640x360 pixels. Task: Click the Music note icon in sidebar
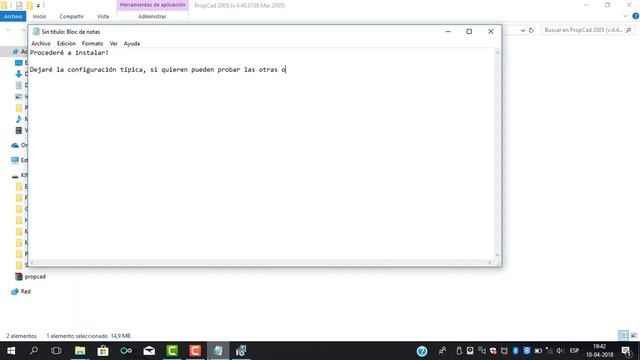coord(18,119)
